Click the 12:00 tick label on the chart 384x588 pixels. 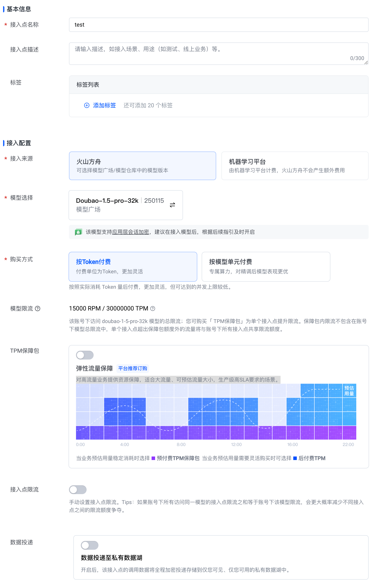click(x=236, y=444)
